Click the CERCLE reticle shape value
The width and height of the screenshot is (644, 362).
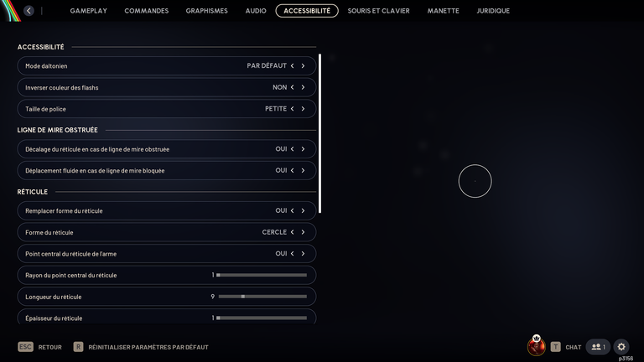click(x=274, y=232)
